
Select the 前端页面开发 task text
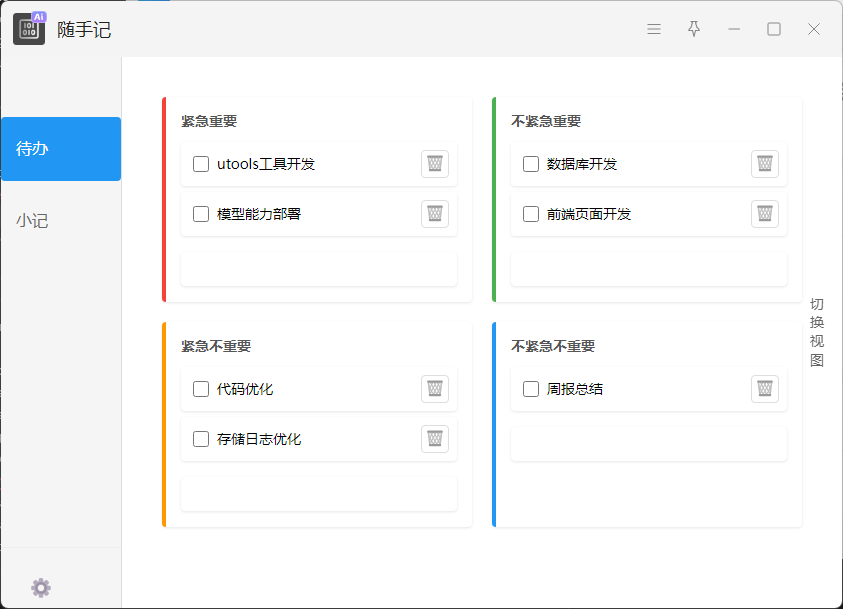pyautogui.click(x=589, y=214)
